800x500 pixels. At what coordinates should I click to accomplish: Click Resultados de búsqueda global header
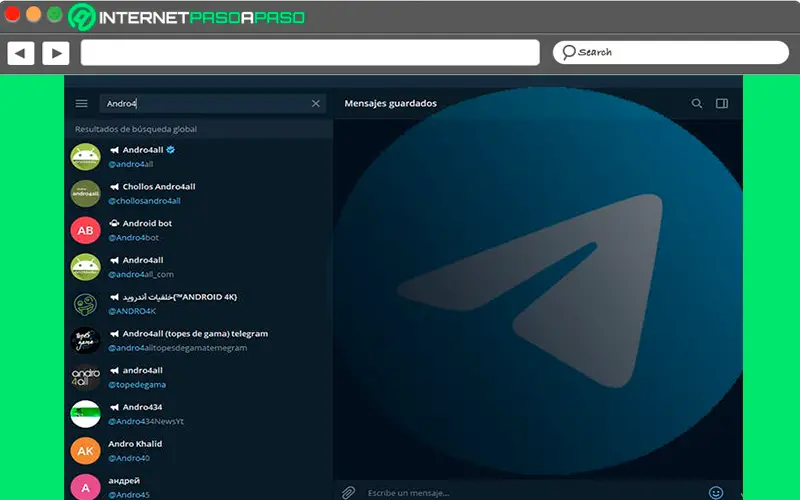pyautogui.click(x=136, y=129)
